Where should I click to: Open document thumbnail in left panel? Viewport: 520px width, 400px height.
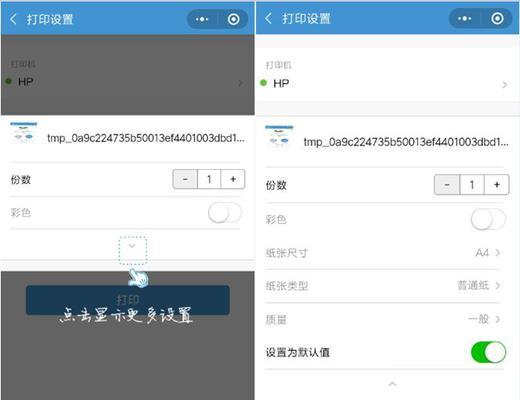tap(23, 133)
